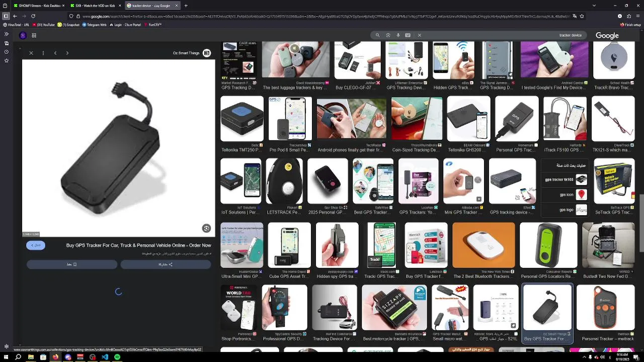644x362 pixels.
Task: Click the Share button
Action: (x=166, y=264)
